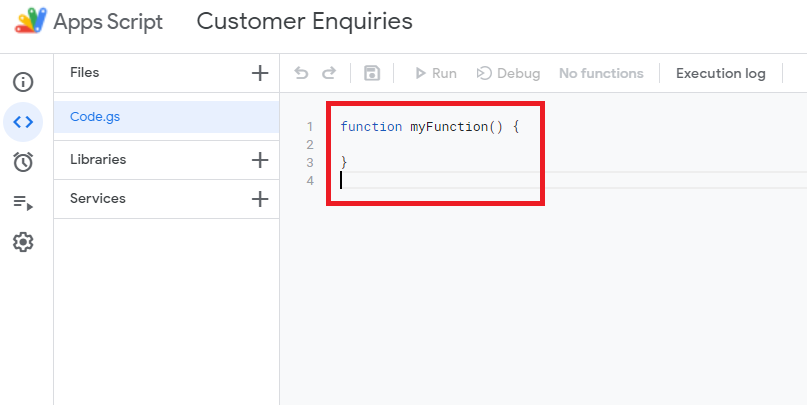Add a new file with the plus icon

tap(260, 72)
